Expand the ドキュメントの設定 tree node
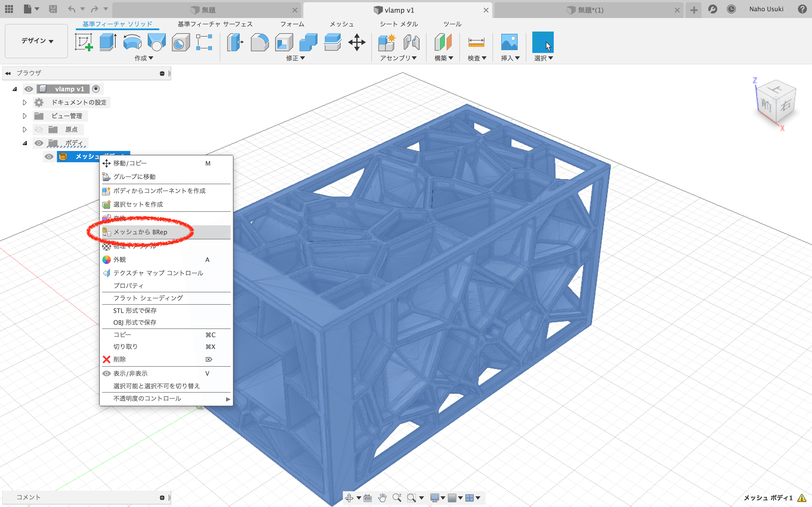Image resolution: width=812 pixels, height=507 pixels. [25, 102]
